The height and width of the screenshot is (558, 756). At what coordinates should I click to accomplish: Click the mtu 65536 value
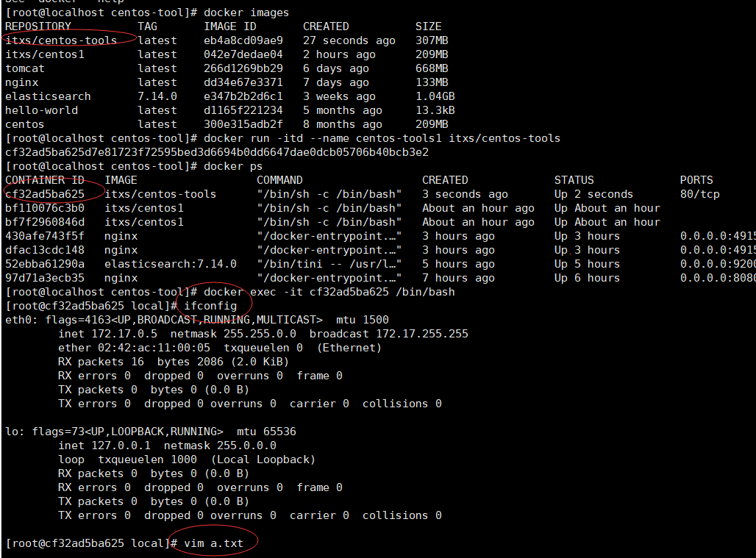click(x=266, y=432)
